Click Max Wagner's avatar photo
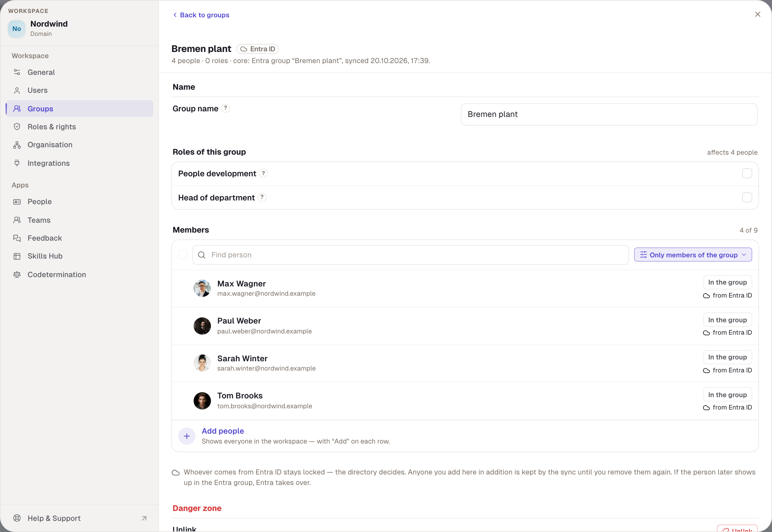 [202, 288]
